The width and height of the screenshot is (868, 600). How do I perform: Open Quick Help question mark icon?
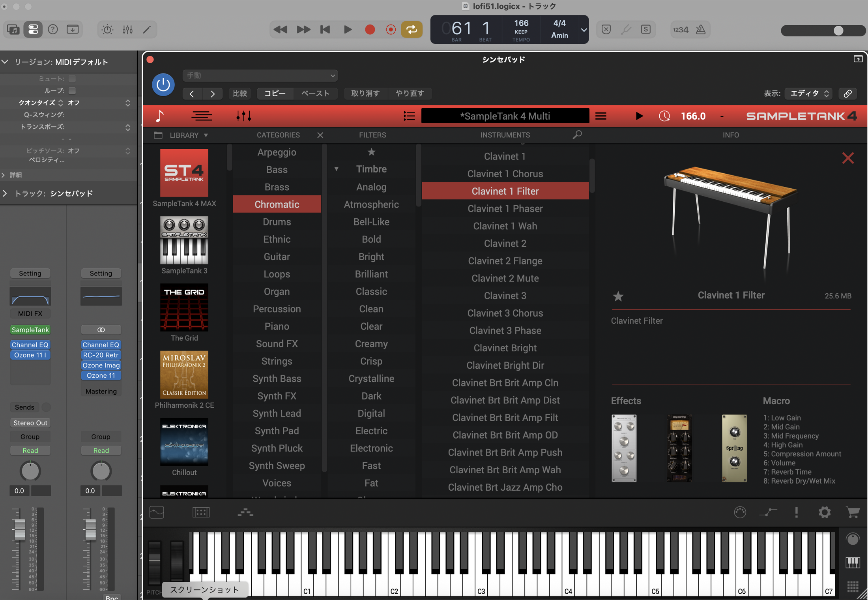53,29
